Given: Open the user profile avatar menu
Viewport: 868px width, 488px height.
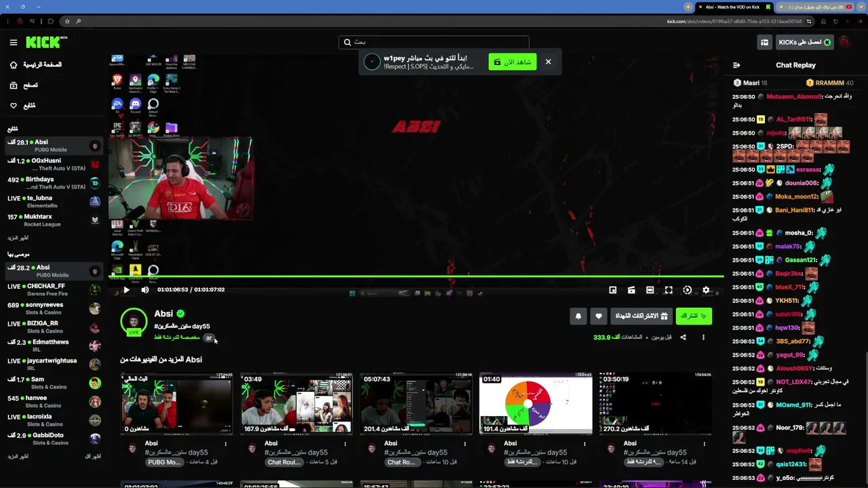Looking at the screenshot, I should [x=845, y=42].
